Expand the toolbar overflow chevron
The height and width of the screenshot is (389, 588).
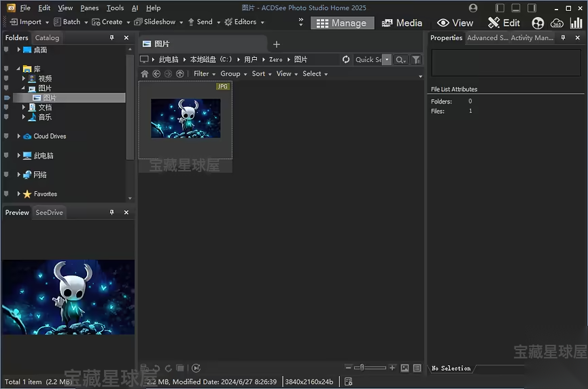pos(300,22)
